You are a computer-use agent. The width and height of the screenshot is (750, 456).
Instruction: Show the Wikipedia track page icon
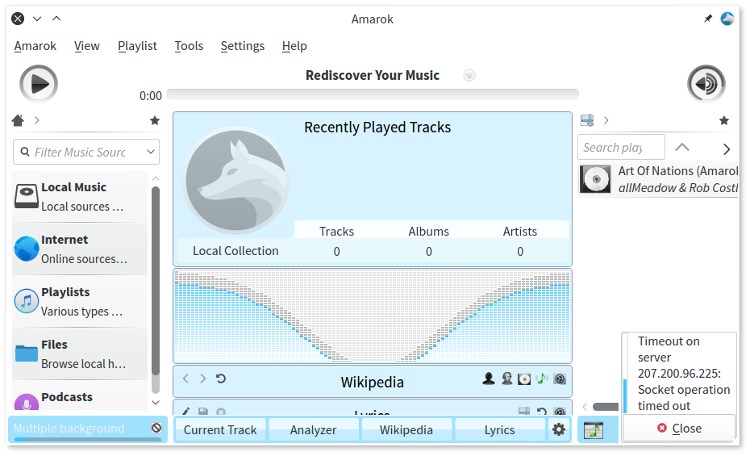tap(541, 379)
